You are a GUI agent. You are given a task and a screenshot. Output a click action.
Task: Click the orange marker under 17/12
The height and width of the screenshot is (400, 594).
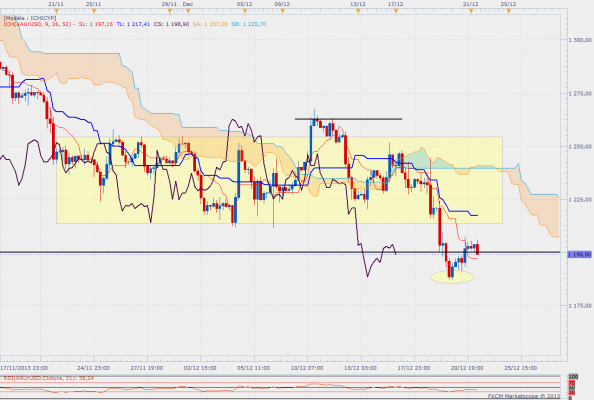396,11
